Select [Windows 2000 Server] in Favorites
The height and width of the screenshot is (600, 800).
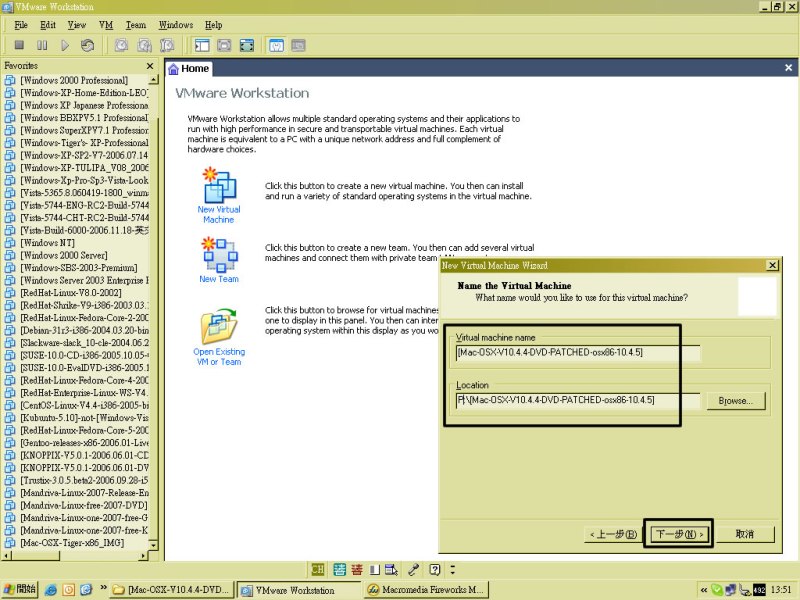tap(64, 256)
